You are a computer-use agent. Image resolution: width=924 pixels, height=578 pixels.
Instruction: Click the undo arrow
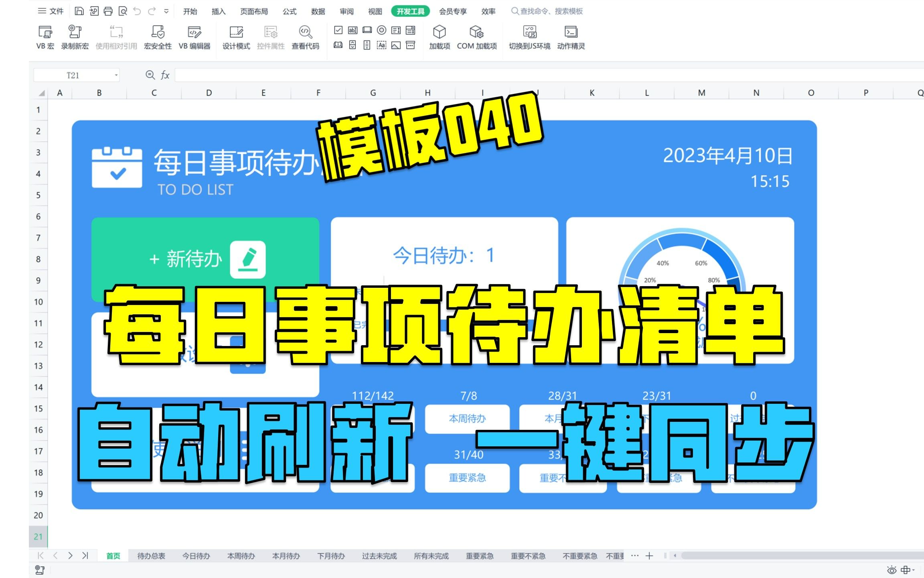coord(137,11)
